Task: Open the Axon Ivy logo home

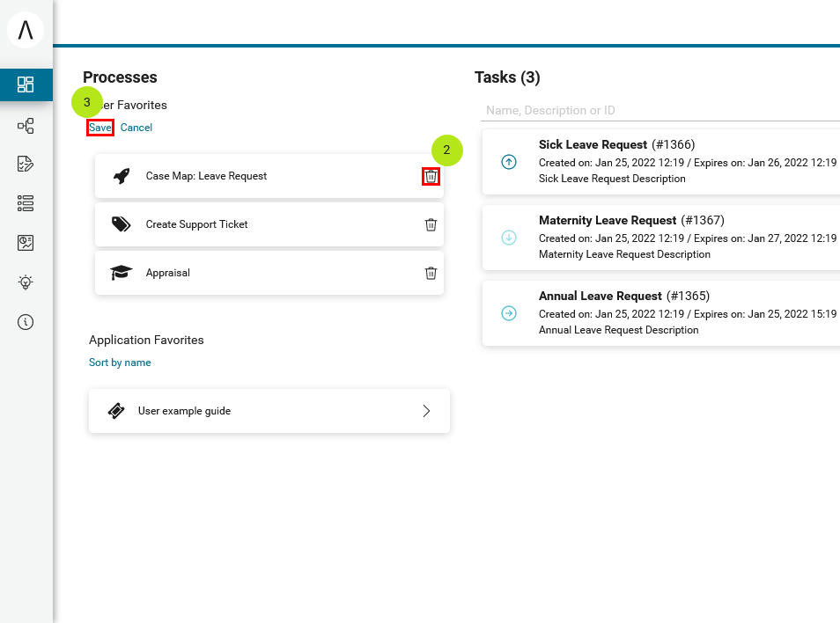Action: pos(26,29)
